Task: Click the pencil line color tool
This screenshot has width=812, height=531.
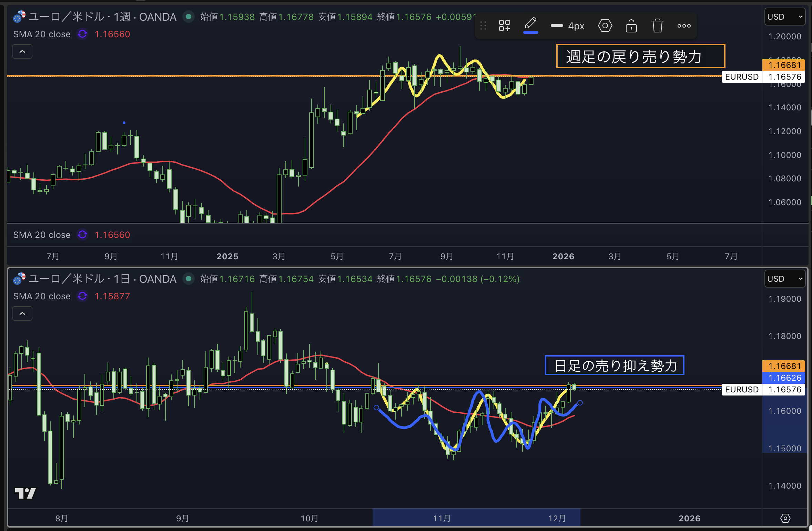Action: pyautogui.click(x=530, y=25)
